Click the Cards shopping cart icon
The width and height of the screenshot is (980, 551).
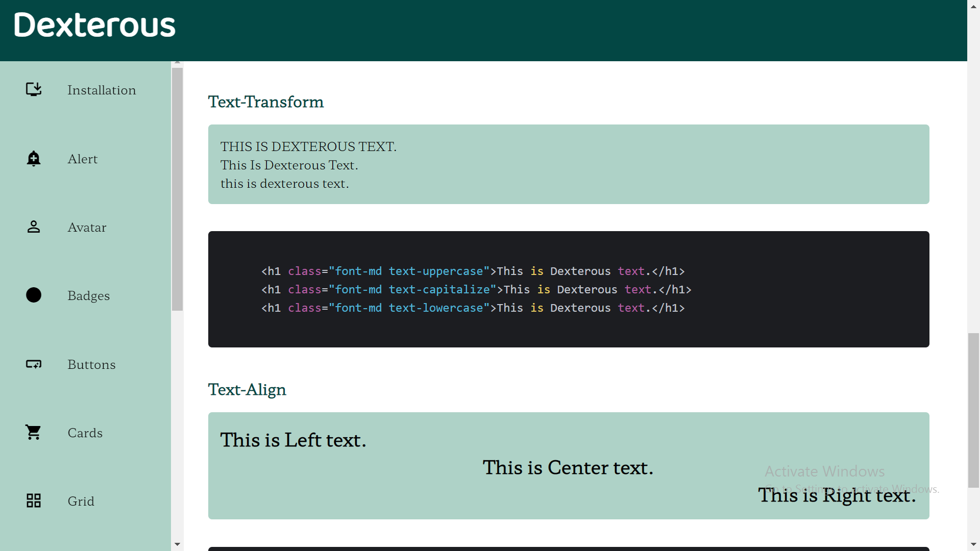click(34, 433)
